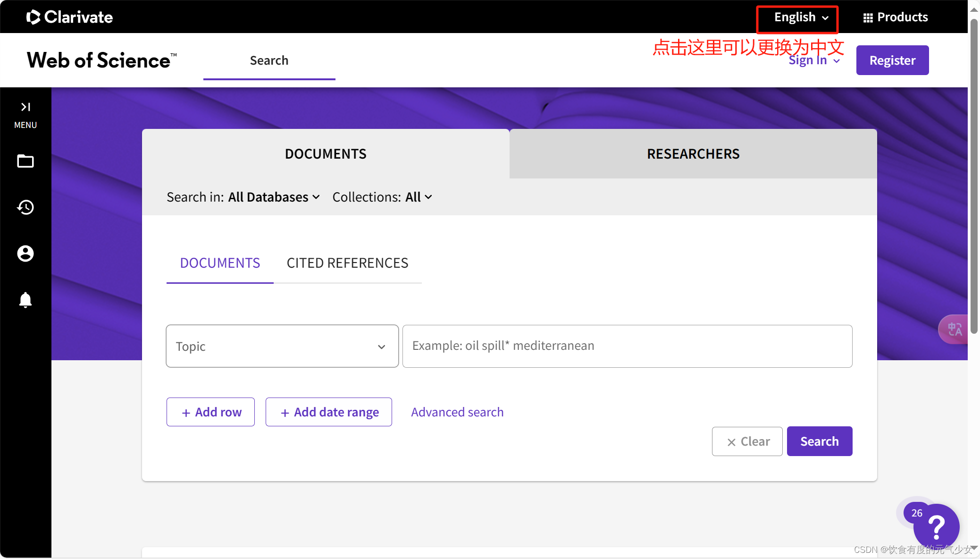Image resolution: width=980 pixels, height=559 pixels.
Task: Click the Register button
Action: [x=892, y=60]
